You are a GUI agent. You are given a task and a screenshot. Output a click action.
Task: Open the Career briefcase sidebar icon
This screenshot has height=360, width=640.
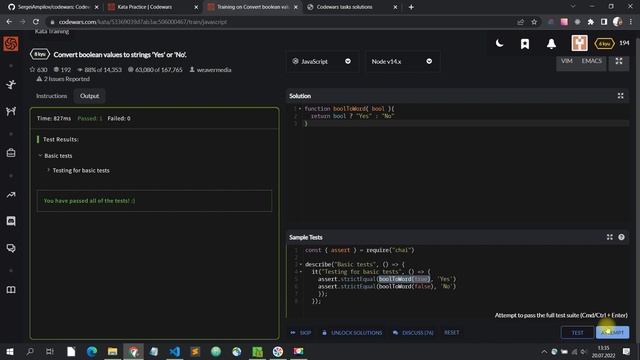click(11, 153)
